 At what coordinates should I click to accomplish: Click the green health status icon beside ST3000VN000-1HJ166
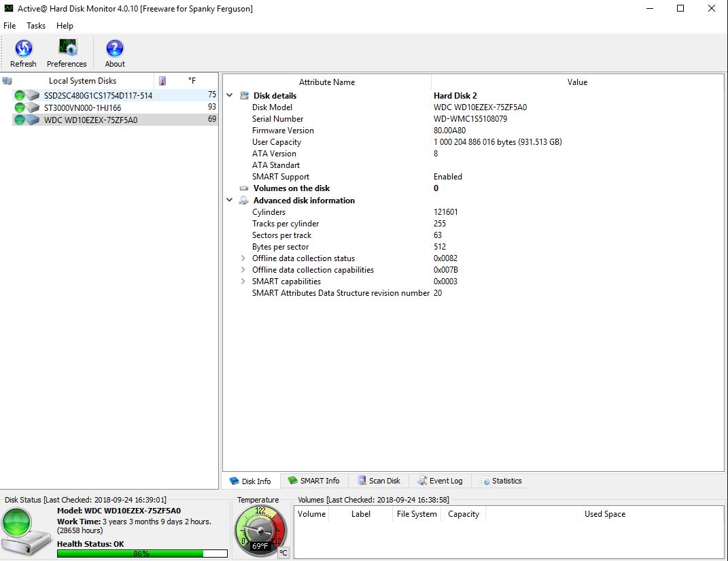pyautogui.click(x=18, y=107)
